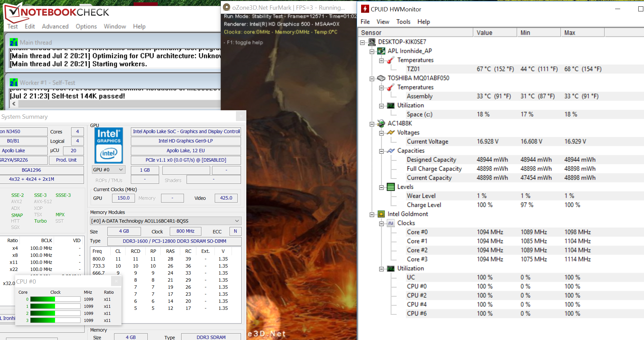Click the Clocks waveform icon
This screenshot has width=644, height=340.
tap(391, 223)
